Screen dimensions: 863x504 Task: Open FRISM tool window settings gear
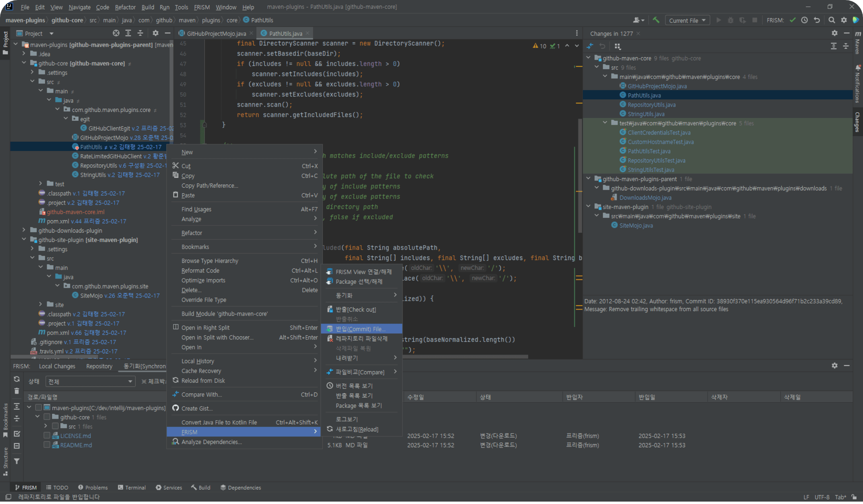(x=834, y=366)
